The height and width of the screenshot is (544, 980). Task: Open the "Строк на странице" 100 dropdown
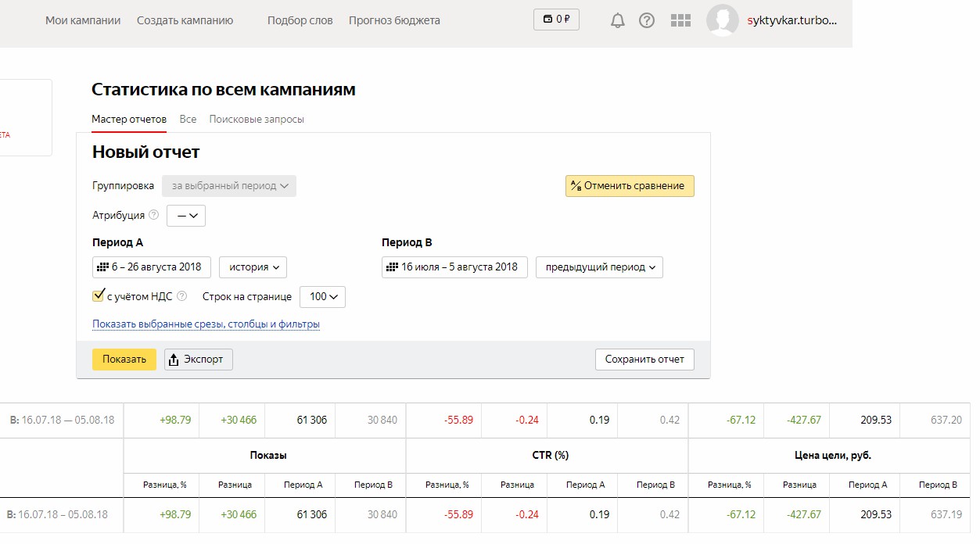pyautogui.click(x=322, y=297)
